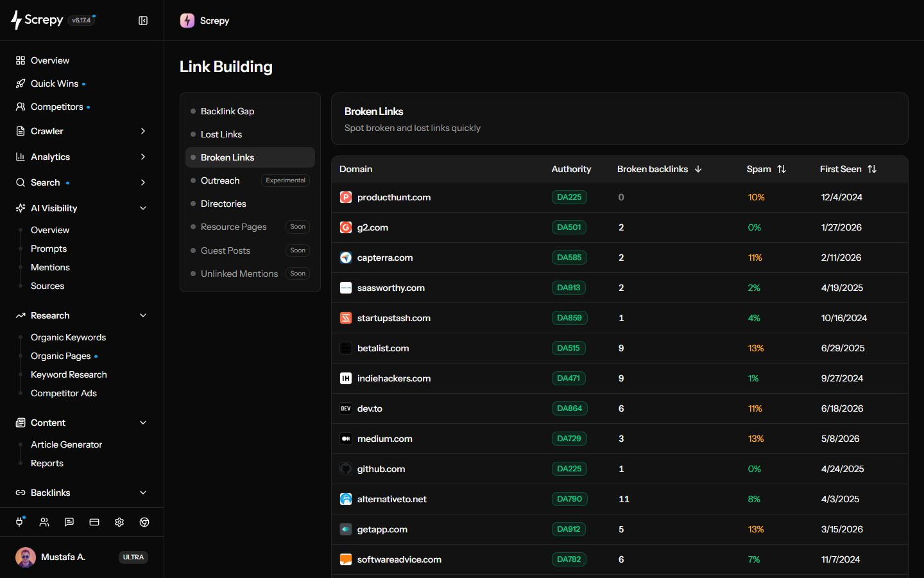This screenshot has width=924, height=578.
Task: Click the alternativeto.net favicon
Action: [346, 499]
